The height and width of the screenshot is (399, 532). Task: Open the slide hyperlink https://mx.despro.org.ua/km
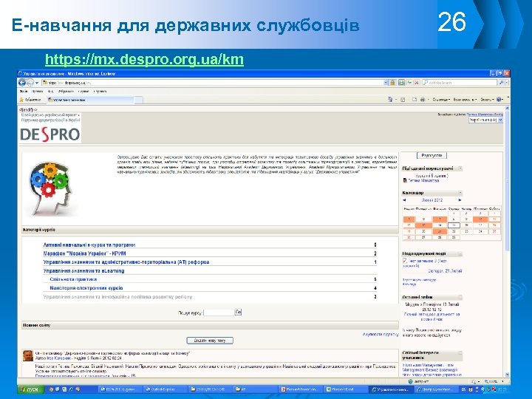pyautogui.click(x=144, y=59)
